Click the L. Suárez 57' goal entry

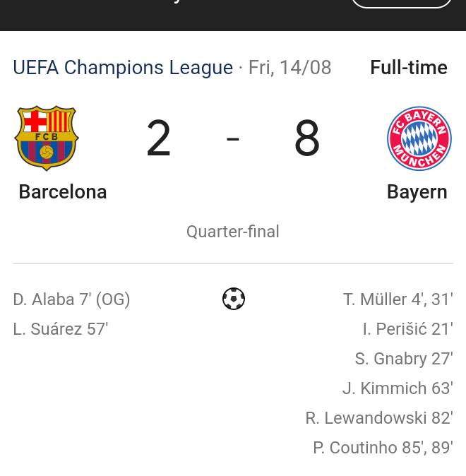60,329
